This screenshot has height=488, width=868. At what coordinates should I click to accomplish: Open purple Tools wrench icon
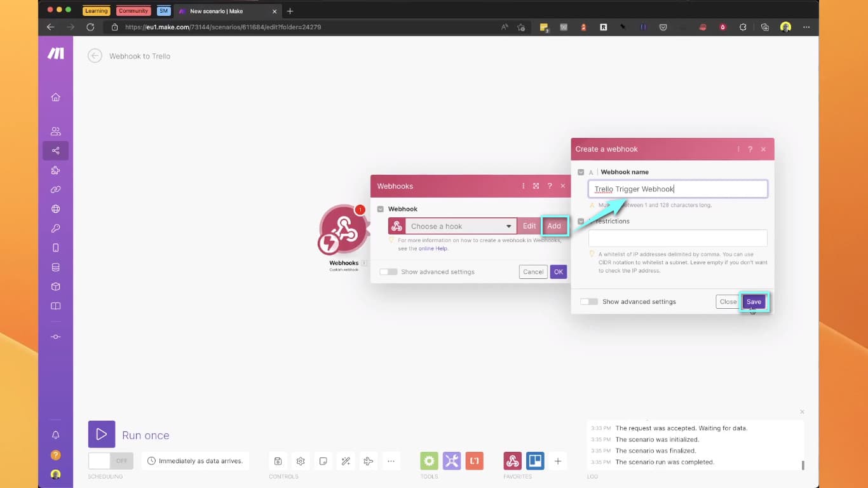pyautogui.click(x=452, y=461)
